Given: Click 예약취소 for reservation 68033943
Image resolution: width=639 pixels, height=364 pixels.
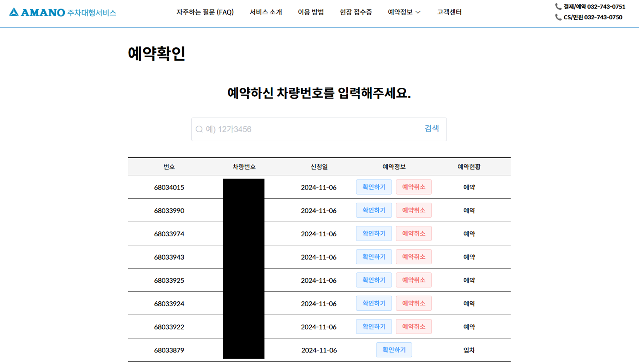Looking at the screenshot, I should click(x=414, y=257).
